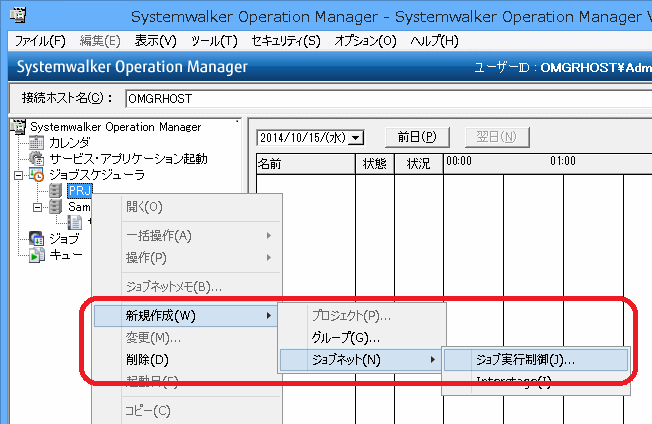Open the オプション(O) menu
This screenshot has width=652, height=424.
[366, 41]
